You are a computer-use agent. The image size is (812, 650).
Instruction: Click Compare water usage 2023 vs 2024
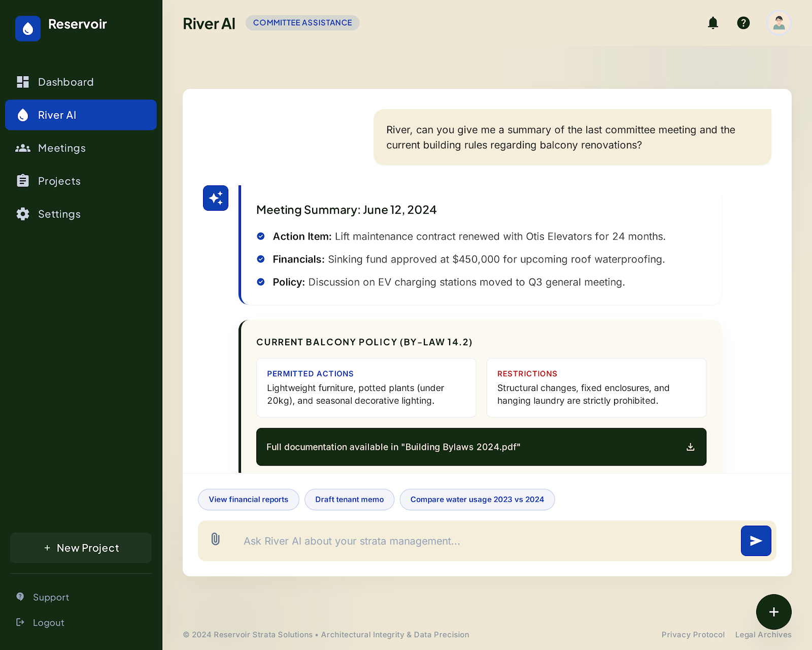(x=477, y=500)
